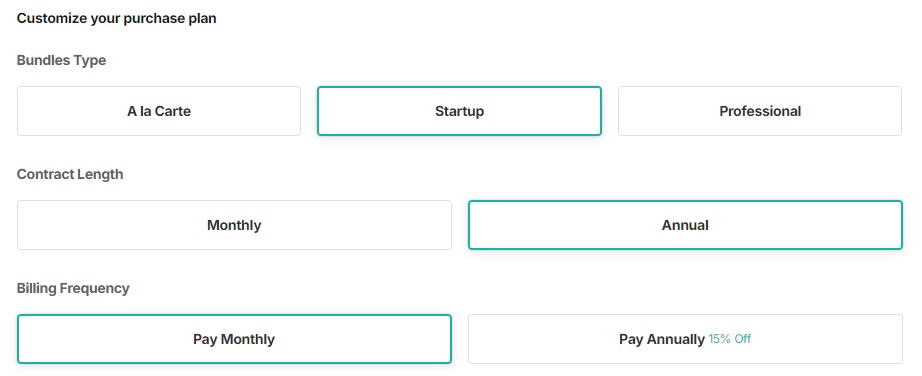Select the A la Carte bundle

tap(159, 111)
